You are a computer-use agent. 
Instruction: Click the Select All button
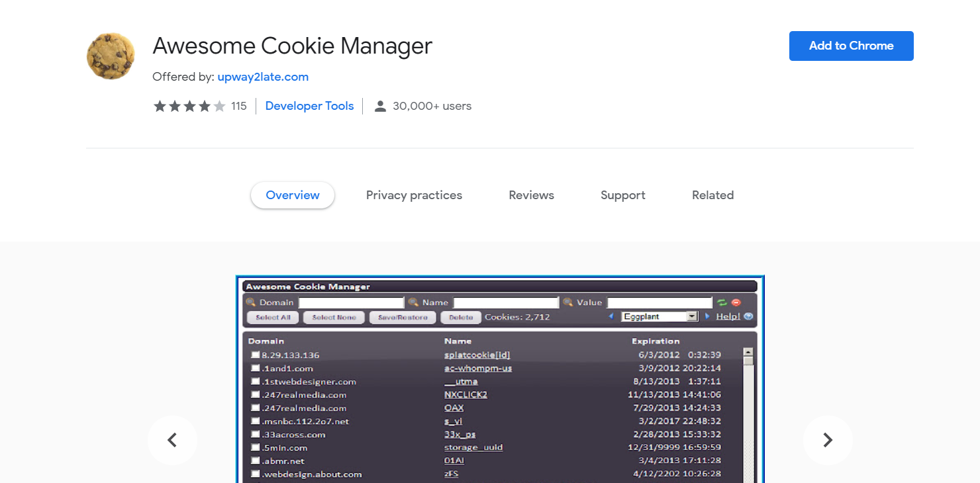273,318
